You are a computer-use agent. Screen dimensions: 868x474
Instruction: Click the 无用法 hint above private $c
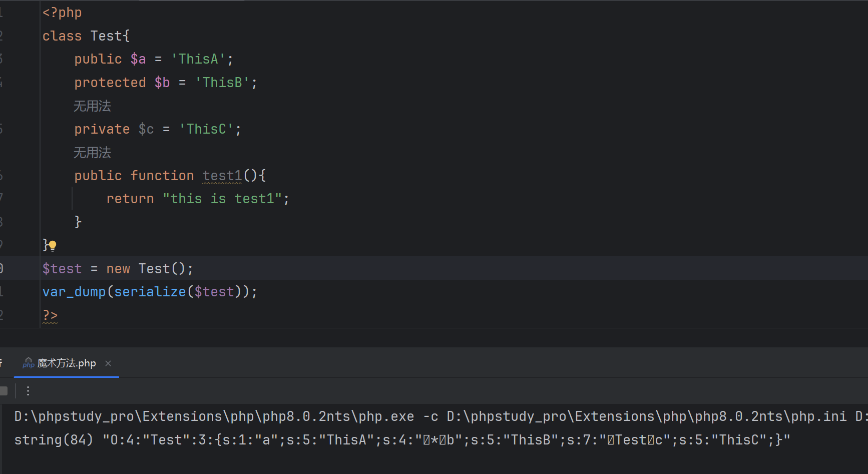click(93, 106)
